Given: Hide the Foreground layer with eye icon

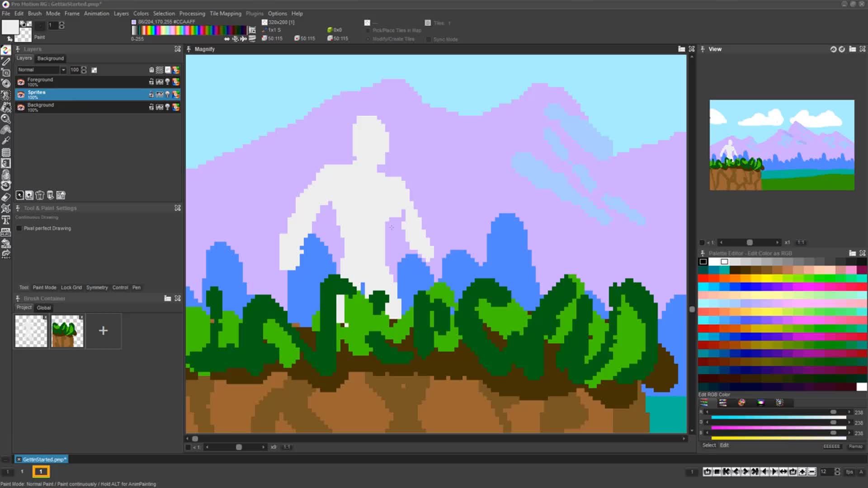Looking at the screenshot, I should pos(21,82).
